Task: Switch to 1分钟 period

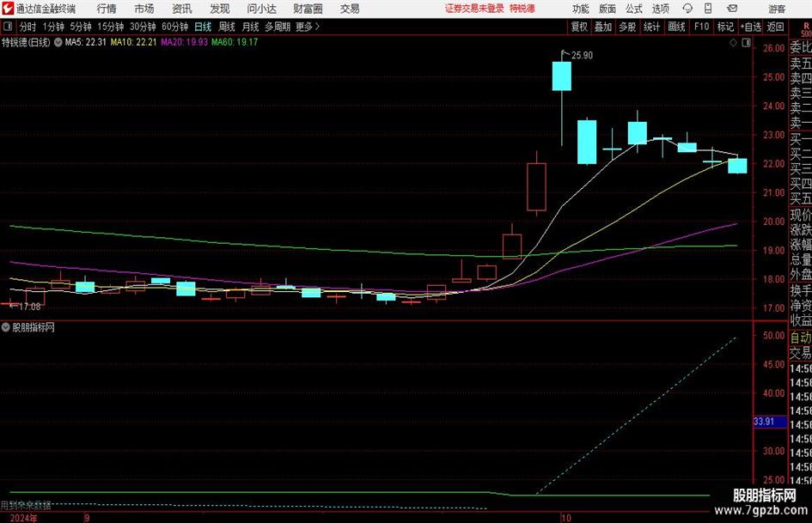Action: pos(53,27)
